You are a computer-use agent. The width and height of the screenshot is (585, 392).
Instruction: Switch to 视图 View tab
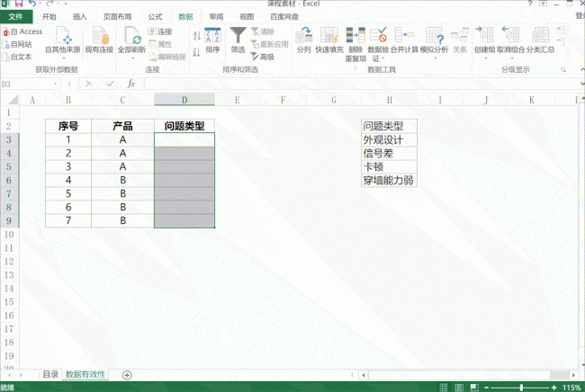(x=247, y=17)
